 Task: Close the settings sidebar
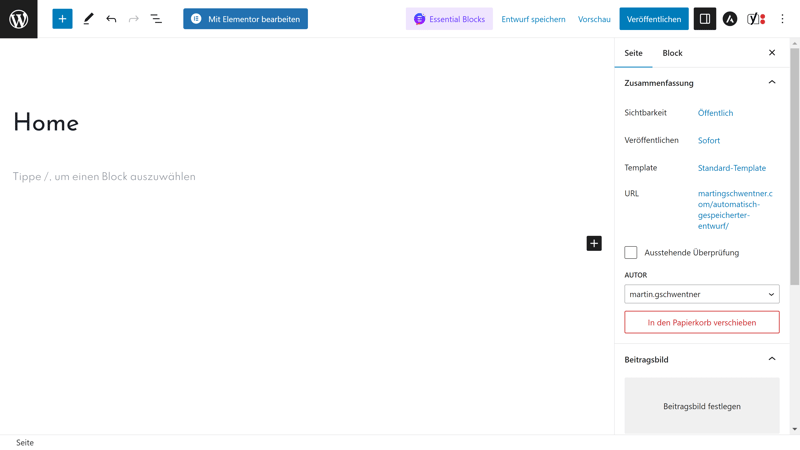tap(772, 53)
